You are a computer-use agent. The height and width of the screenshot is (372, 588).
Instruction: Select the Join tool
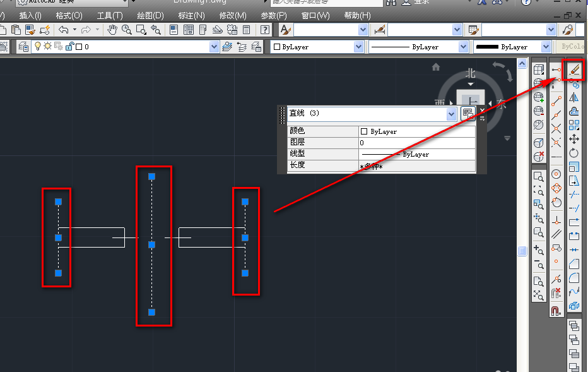[574, 249]
